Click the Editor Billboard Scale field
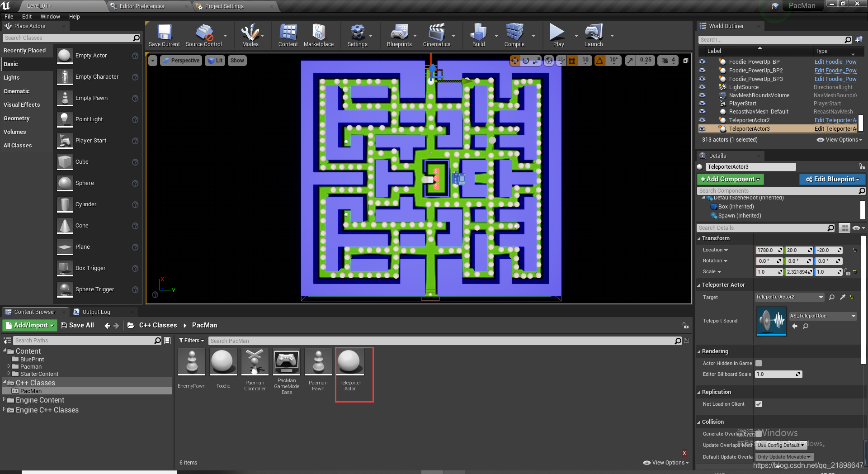The width and height of the screenshot is (868, 474). coord(778,374)
